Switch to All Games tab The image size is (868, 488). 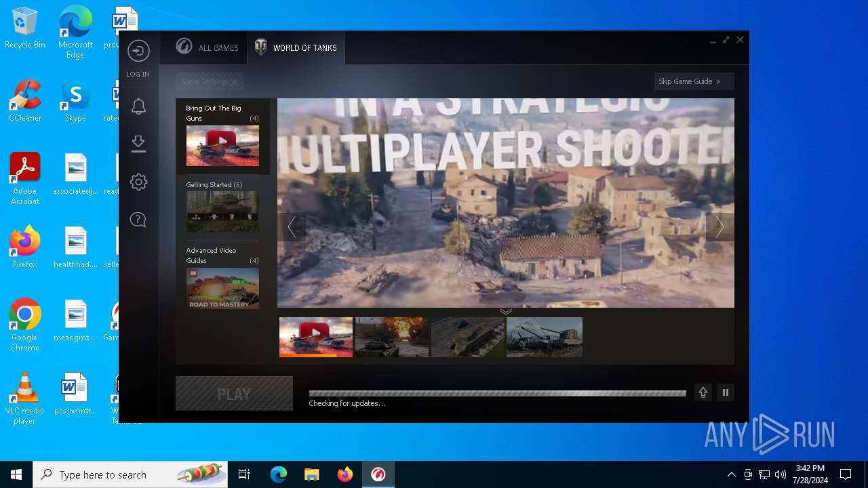[207, 47]
